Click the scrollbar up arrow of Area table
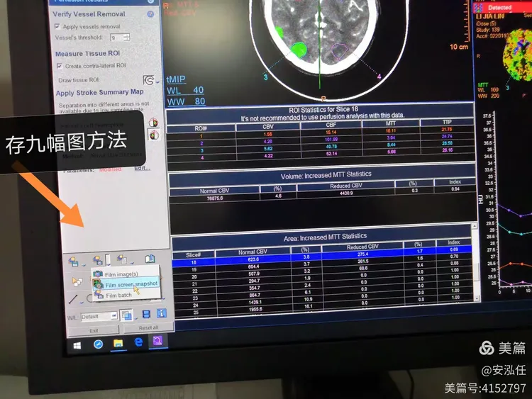Image resolution: width=532 pixels, height=399 pixels. 475,226
